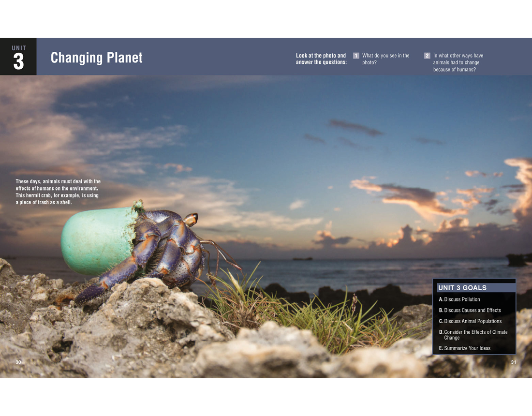Click the number 1 question badge
The image size is (532, 416).
(x=356, y=56)
